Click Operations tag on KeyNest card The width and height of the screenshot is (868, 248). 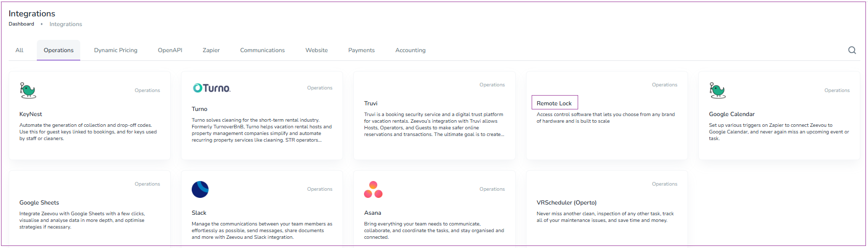pos(147,91)
